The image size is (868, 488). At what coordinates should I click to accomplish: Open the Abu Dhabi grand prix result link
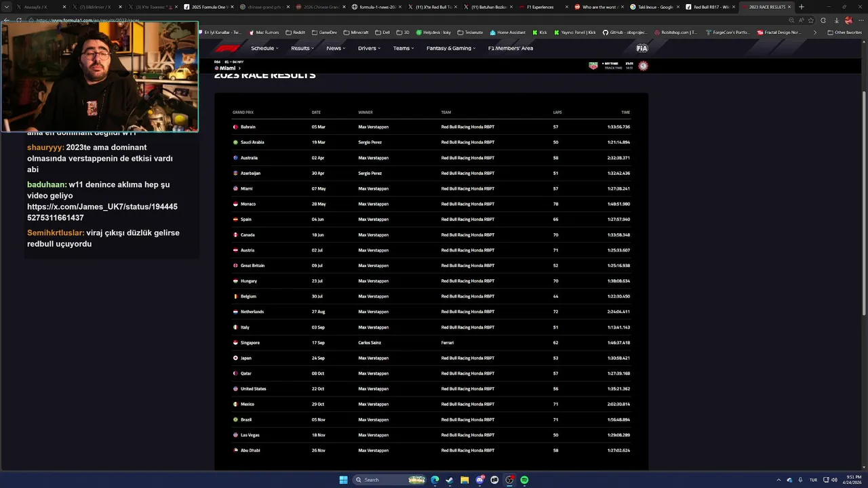coord(250,450)
